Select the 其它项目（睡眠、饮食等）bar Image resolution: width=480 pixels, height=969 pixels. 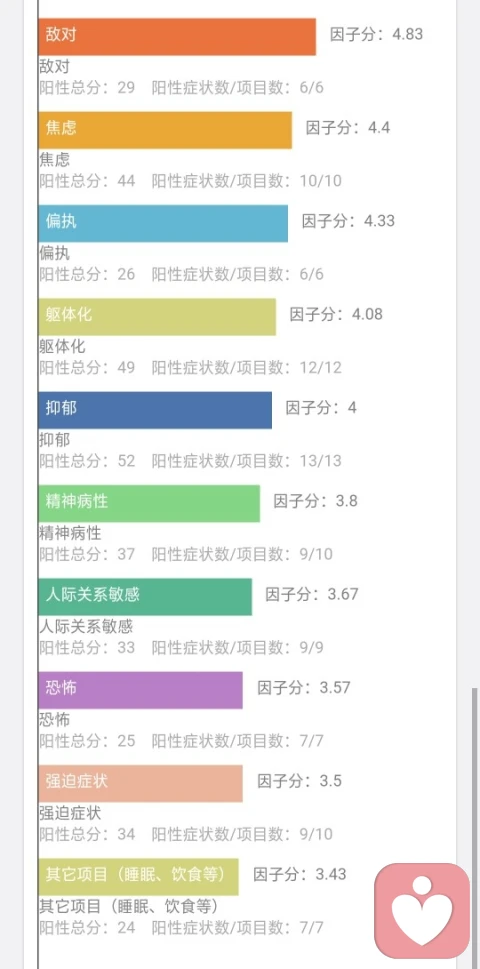[x=138, y=877]
